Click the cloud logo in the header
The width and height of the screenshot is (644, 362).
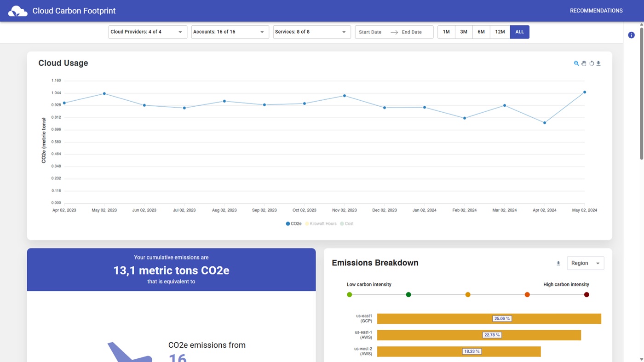[17, 11]
